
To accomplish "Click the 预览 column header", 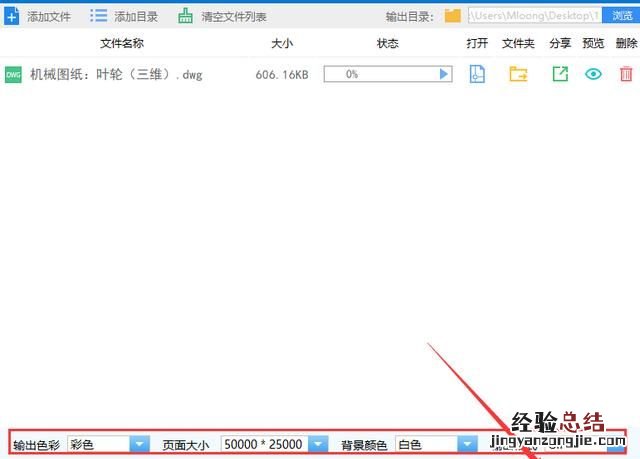I will click(x=593, y=43).
